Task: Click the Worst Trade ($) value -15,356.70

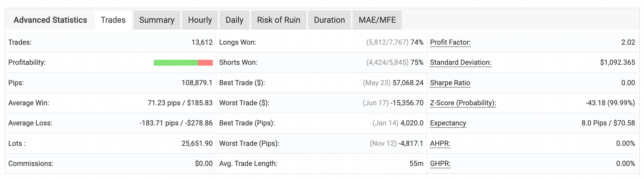Action: [407, 103]
